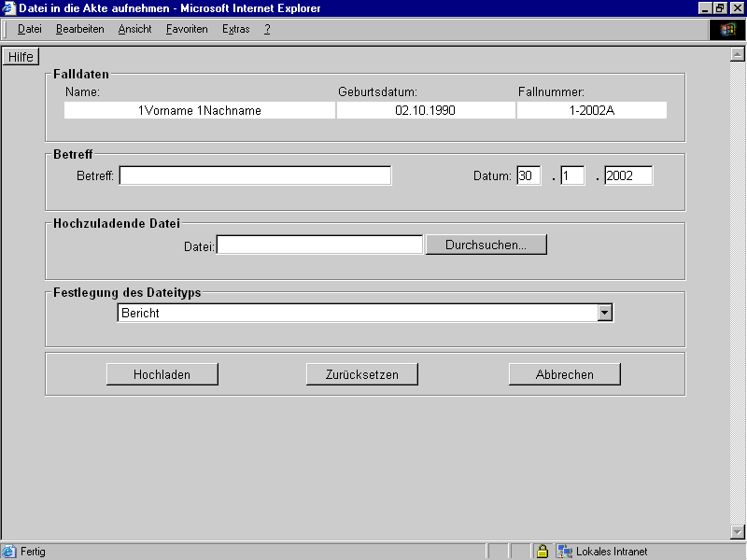747x560 pixels.
Task: Open the Bearbeiten menu
Action: [x=79, y=29]
